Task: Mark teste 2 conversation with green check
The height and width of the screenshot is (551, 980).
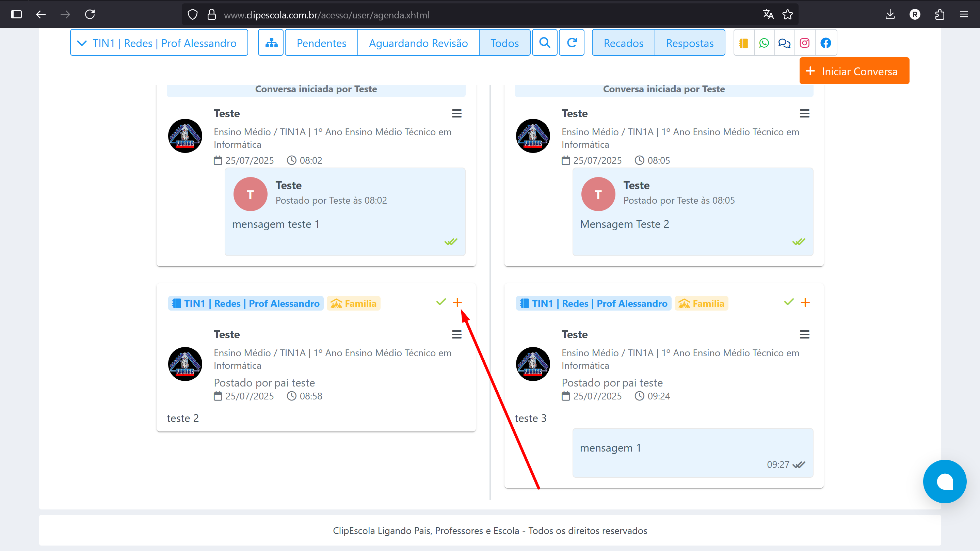Action: click(441, 302)
